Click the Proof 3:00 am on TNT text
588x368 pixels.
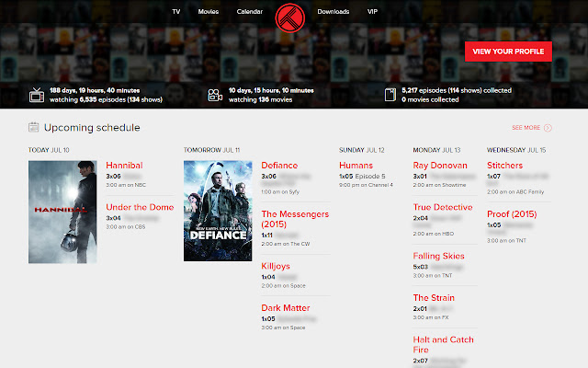(506, 241)
